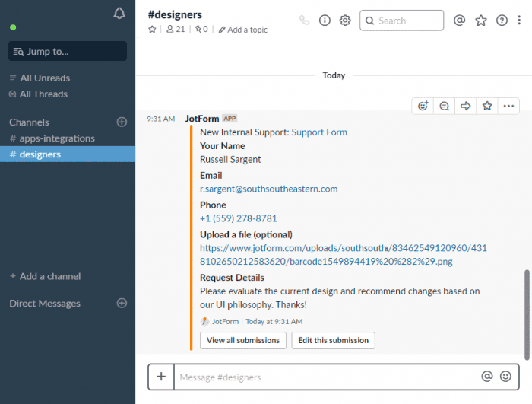Start a call with the phone icon

pos(305,21)
